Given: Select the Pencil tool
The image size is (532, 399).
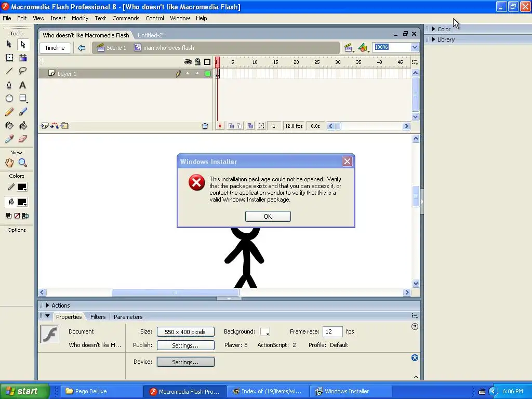Looking at the screenshot, I should click(9, 112).
